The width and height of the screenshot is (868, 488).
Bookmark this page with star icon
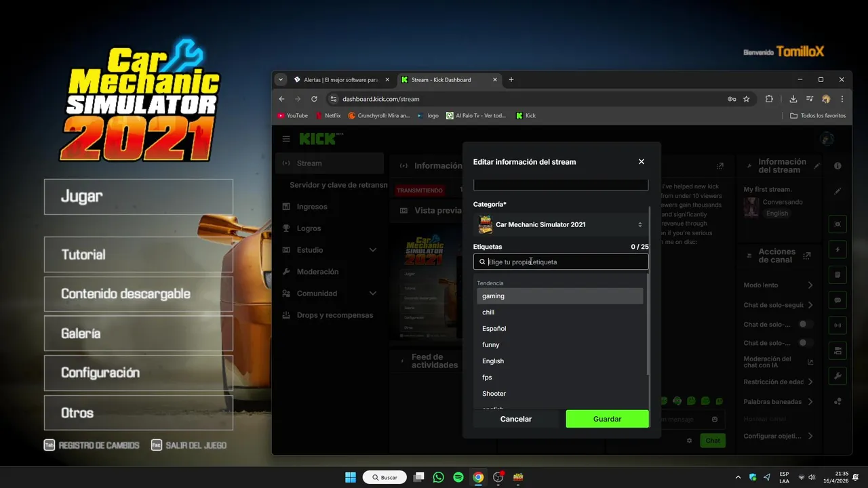point(747,99)
